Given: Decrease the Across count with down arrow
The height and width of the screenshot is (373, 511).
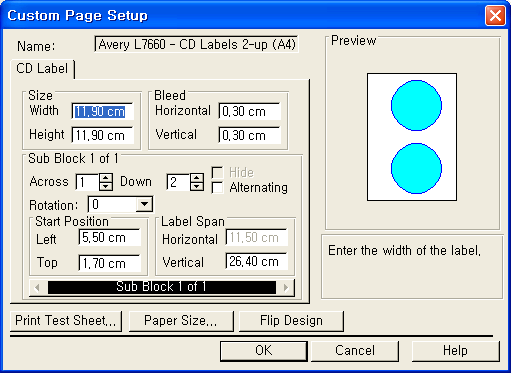Looking at the screenshot, I should (x=106, y=186).
